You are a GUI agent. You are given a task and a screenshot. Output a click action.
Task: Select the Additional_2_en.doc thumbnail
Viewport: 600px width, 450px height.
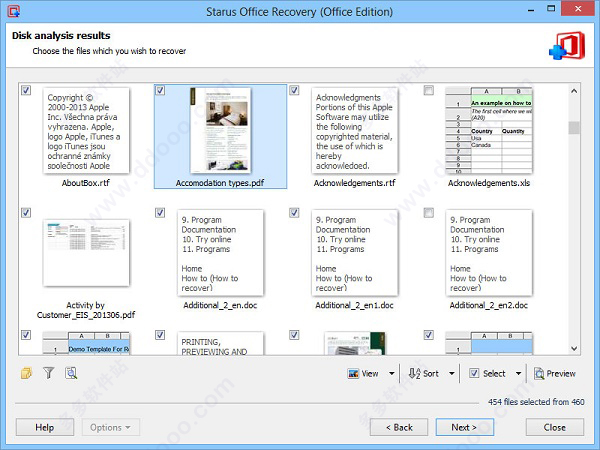(x=220, y=253)
